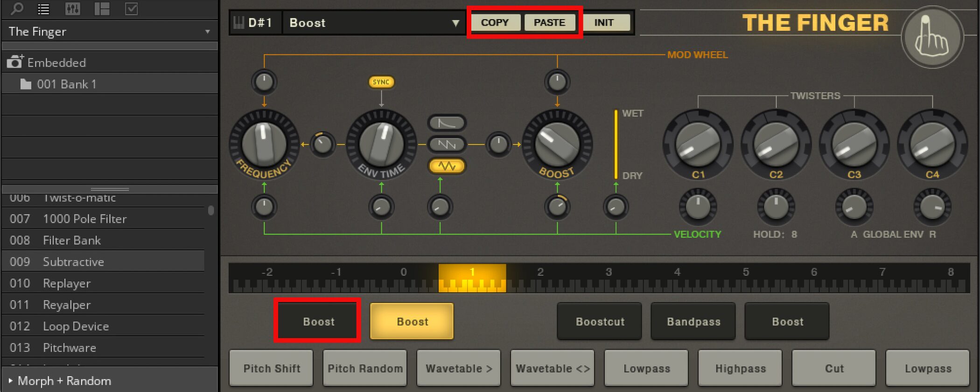This screenshot has width=980, height=392.
Task: Click the PASTE button
Action: click(x=549, y=22)
